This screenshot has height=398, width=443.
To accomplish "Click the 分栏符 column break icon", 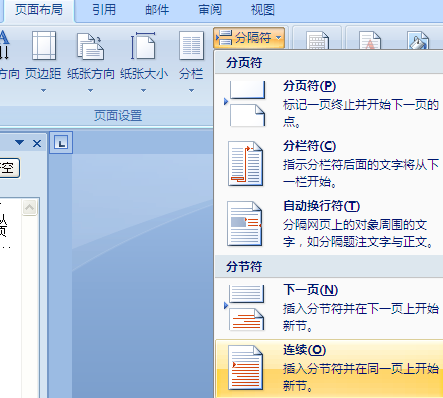I will [x=246, y=164].
